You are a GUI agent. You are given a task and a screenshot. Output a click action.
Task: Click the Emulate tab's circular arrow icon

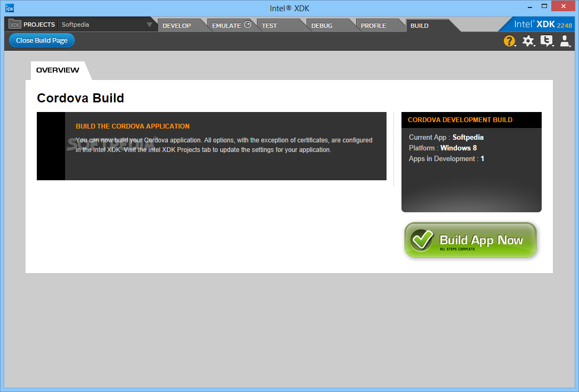(248, 25)
